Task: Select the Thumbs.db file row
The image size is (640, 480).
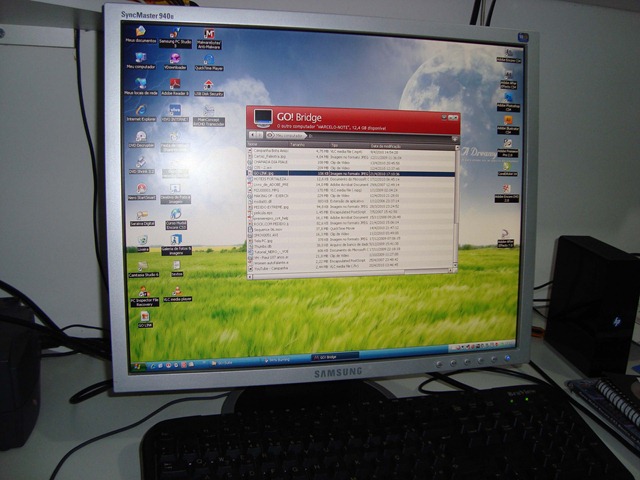Action: point(351,246)
